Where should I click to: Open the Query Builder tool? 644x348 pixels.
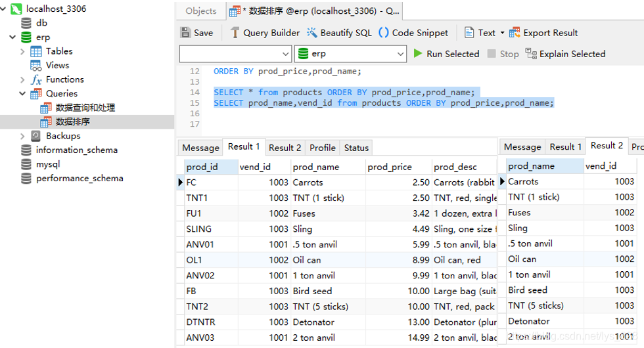click(x=265, y=33)
